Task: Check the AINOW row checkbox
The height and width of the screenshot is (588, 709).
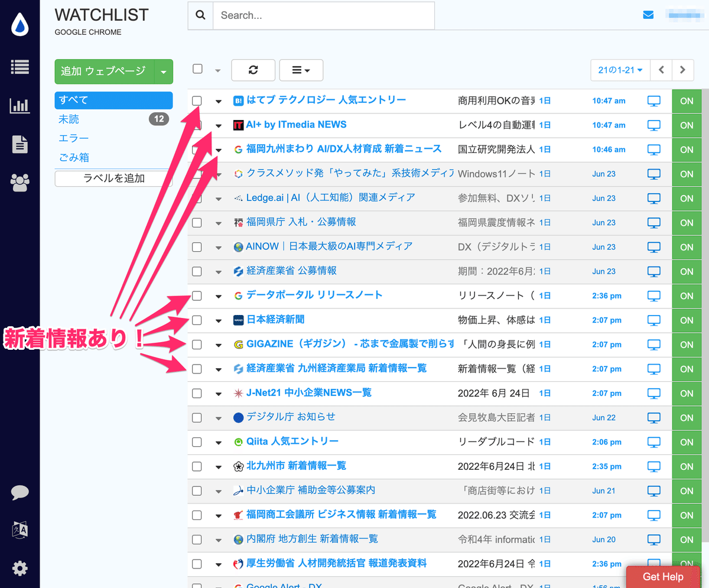Action: coord(197,247)
